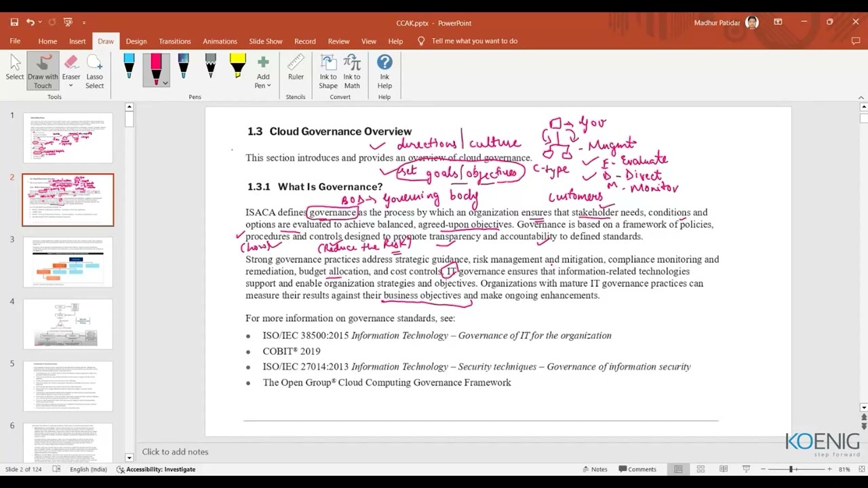Select slide 1 thumbnail
Image resolution: width=868 pixels, height=488 pixels.
coord(68,138)
